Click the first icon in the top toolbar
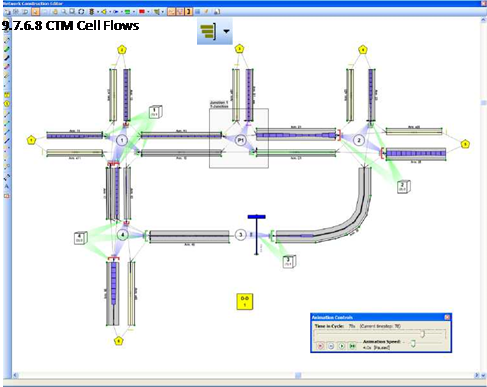Image resolution: width=487 pixels, height=387 pixels. [x=7, y=12]
